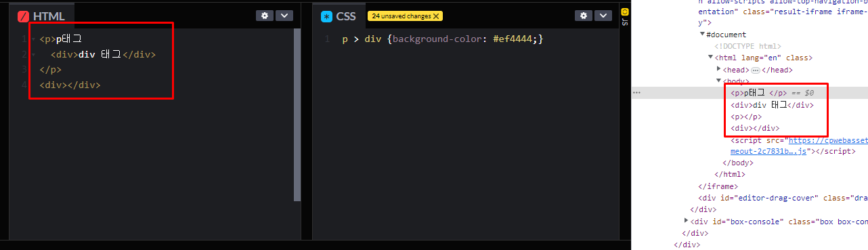
Task: Open the three-dot menu beside selected node
Action: pos(636,92)
